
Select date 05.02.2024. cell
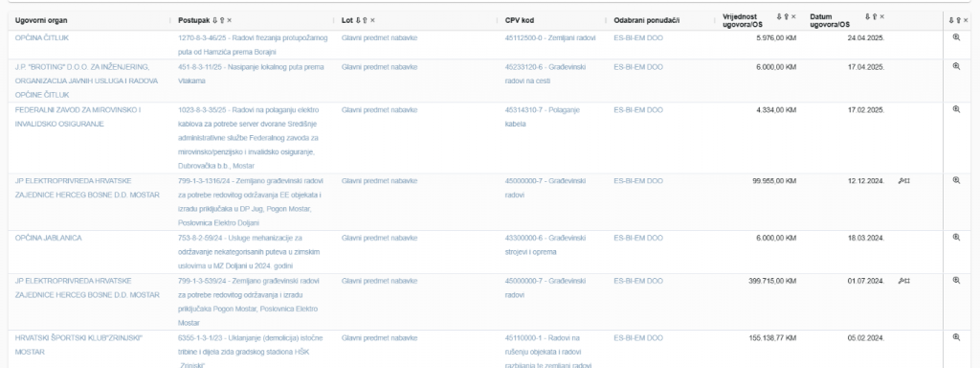pos(866,337)
